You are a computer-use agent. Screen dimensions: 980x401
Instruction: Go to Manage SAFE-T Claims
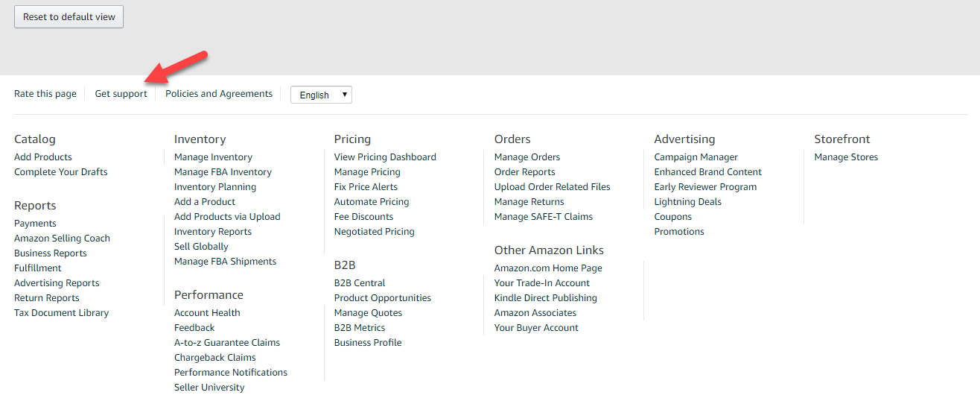click(x=544, y=217)
